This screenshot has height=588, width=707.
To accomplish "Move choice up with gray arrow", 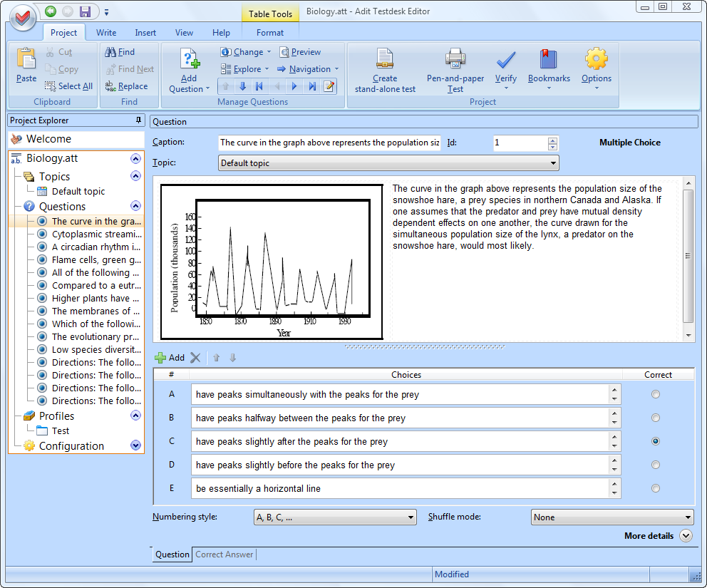I will point(217,358).
